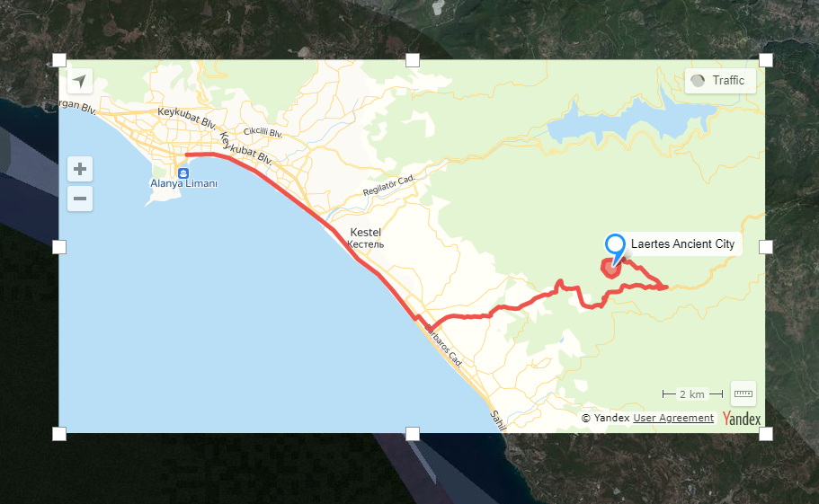Zoom out with the minus button

[x=80, y=199]
